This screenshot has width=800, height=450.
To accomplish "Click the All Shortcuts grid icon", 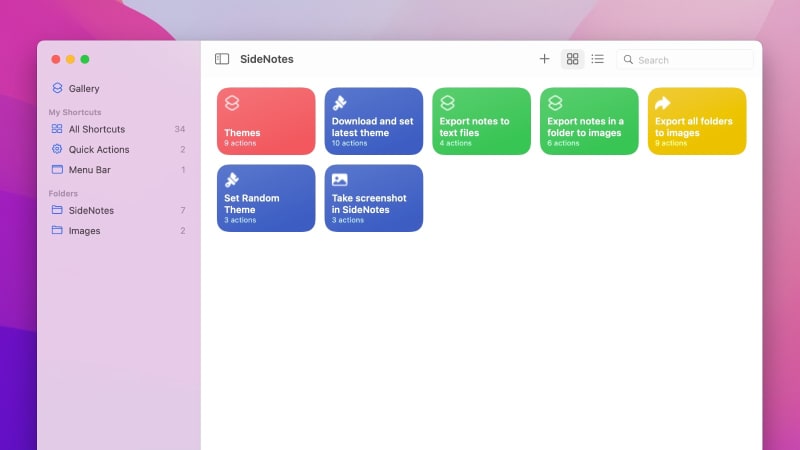I will tap(57, 129).
